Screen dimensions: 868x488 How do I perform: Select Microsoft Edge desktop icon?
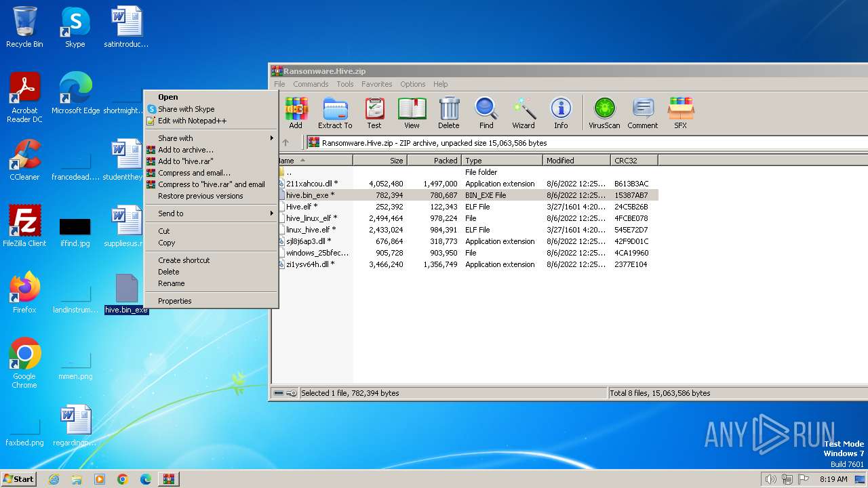pos(76,94)
